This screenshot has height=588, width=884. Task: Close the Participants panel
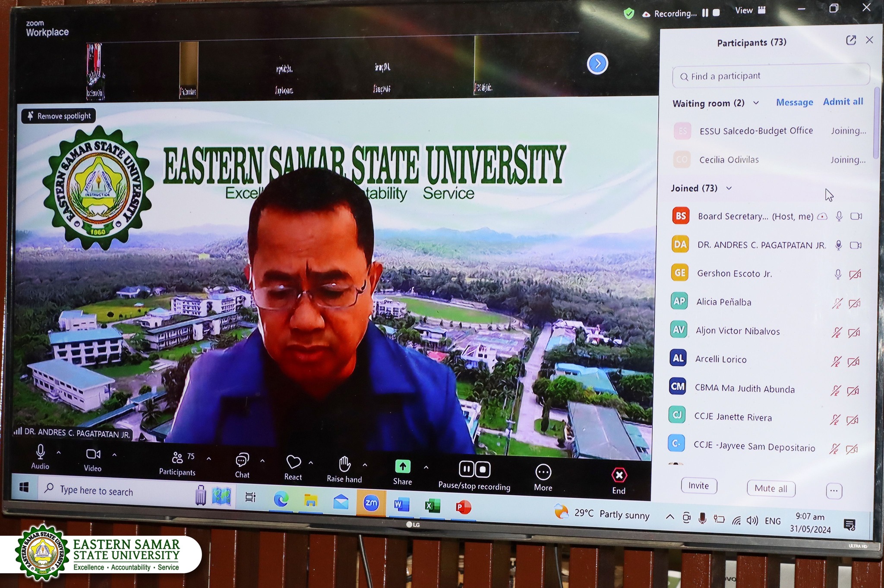[869, 40]
